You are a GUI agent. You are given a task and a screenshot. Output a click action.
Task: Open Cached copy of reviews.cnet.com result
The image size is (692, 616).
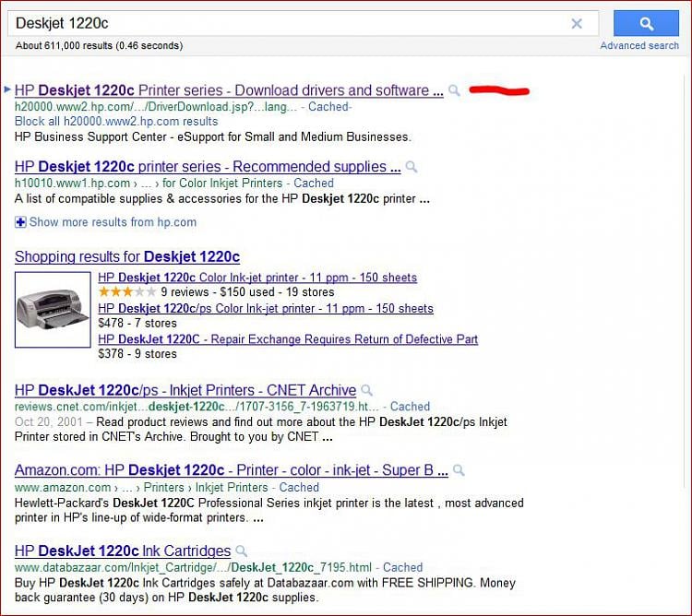pos(410,406)
